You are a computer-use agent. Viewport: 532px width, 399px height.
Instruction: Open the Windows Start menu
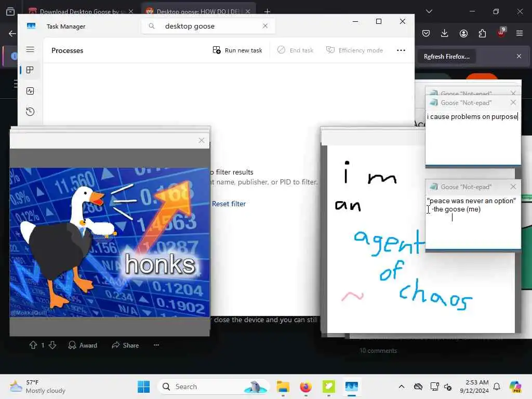(143, 387)
